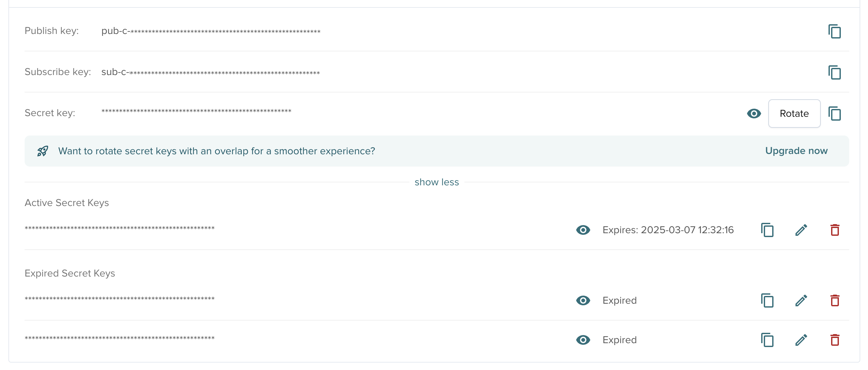
Task: Click the Rotate button
Action: (794, 114)
